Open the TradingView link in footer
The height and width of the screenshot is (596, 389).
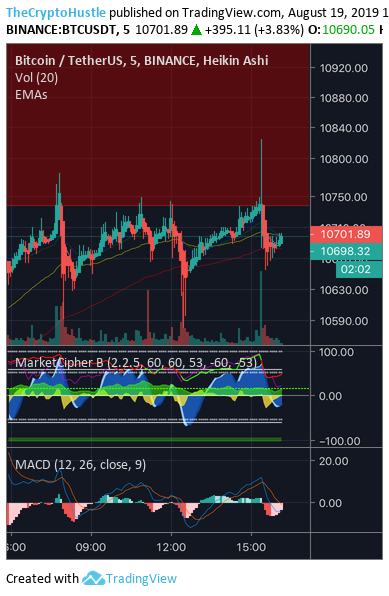click(141, 579)
